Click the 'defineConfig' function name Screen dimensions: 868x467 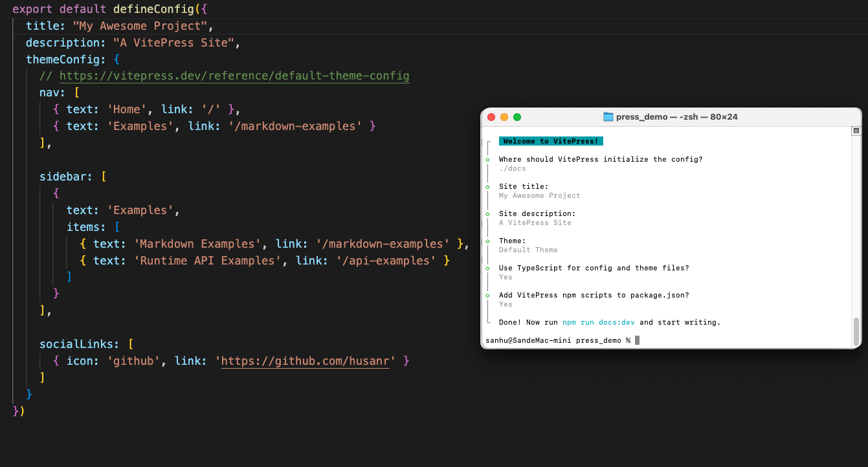coord(153,10)
